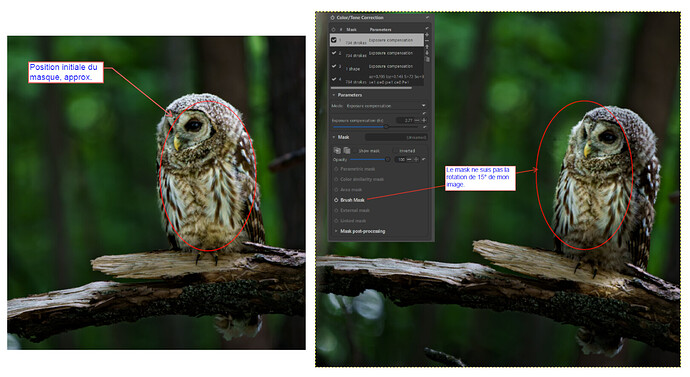Paste the mask using the paste icon
The image size is (690, 377).
click(347, 150)
